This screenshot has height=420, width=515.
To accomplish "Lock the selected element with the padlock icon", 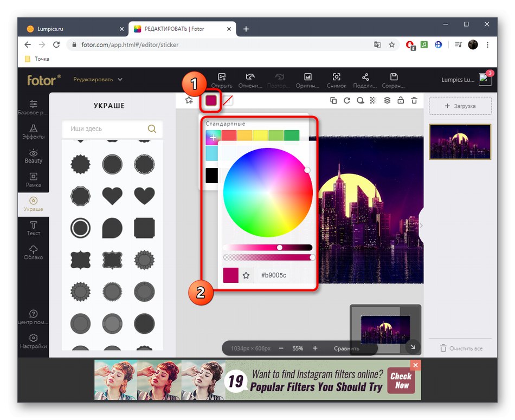I will (400, 101).
